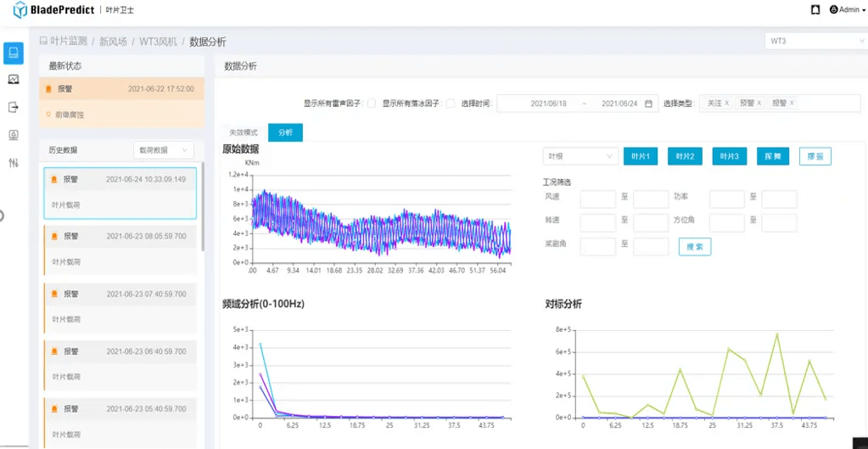Go to 新风场 breadcrumb
Image resolution: width=868 pixels, height=449 pixels.
113,42
